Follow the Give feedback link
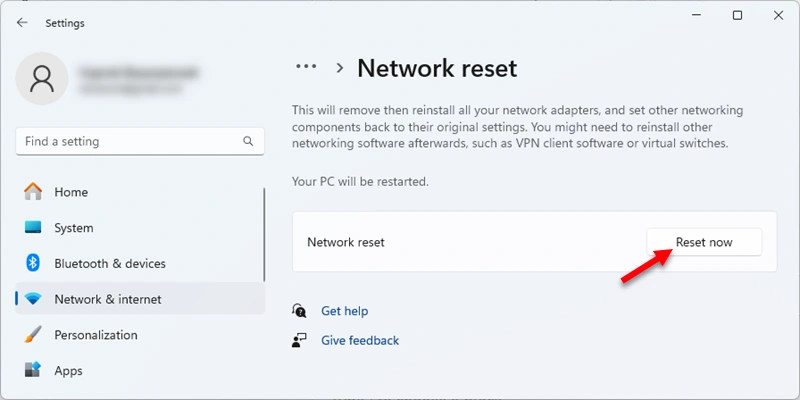Image resolution: width=800 pixels, height=400 pixels. (359, 340)
